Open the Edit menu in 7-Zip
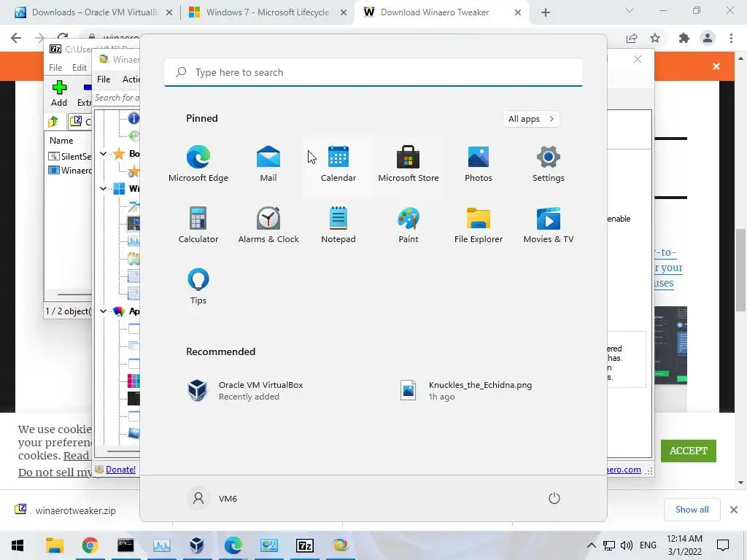 (79, 68)
